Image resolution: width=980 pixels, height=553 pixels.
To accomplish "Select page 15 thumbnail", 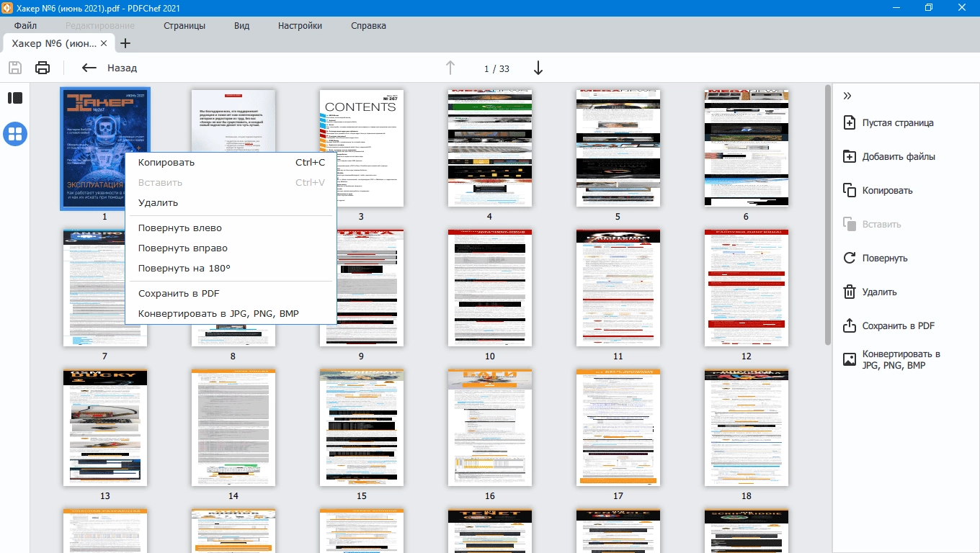I will 361,428.
